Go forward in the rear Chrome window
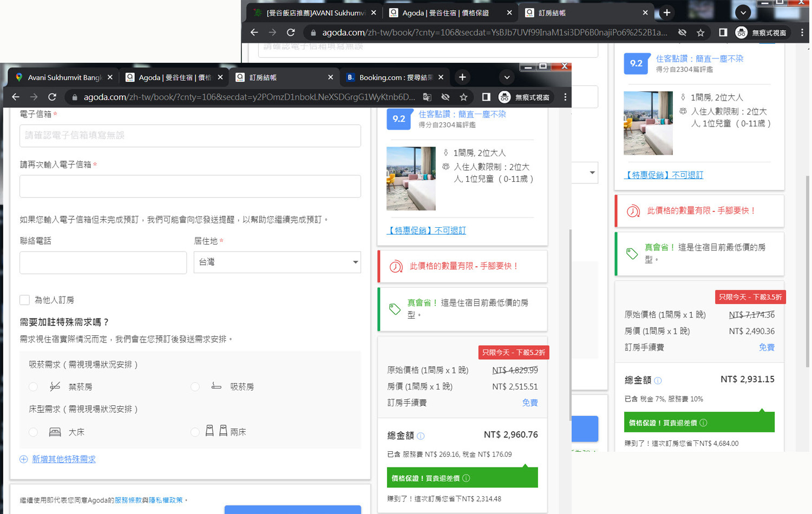The width and height of the screenshot is (812, 514). click(272, 32)
